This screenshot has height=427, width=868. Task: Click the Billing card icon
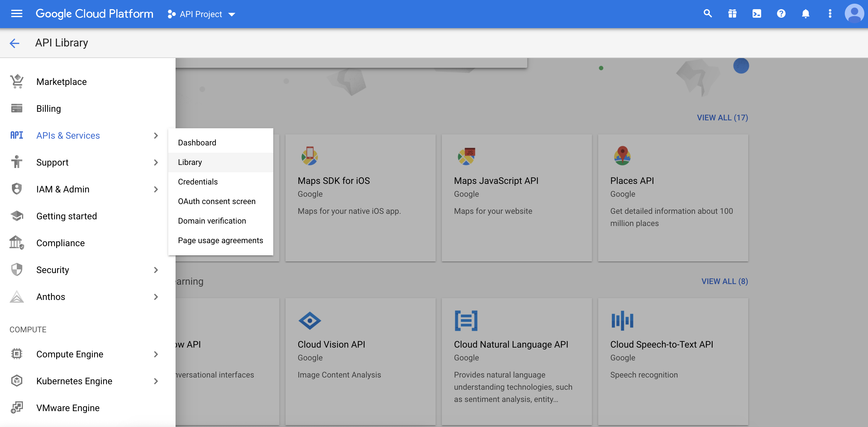pos(17,108)
